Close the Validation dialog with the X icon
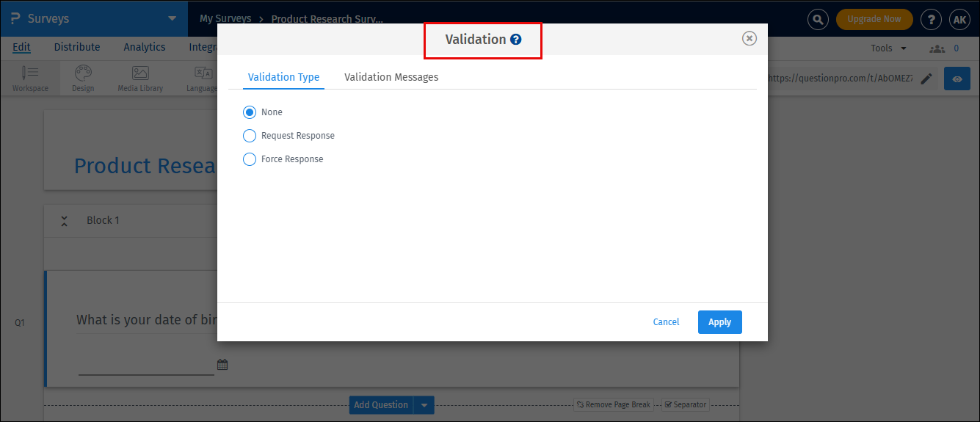 click(x=749, y=38)
